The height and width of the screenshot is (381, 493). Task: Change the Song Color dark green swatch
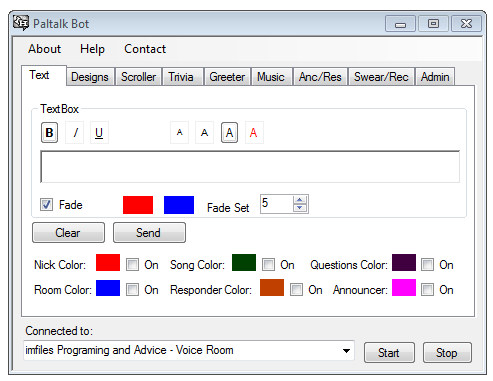244,263
